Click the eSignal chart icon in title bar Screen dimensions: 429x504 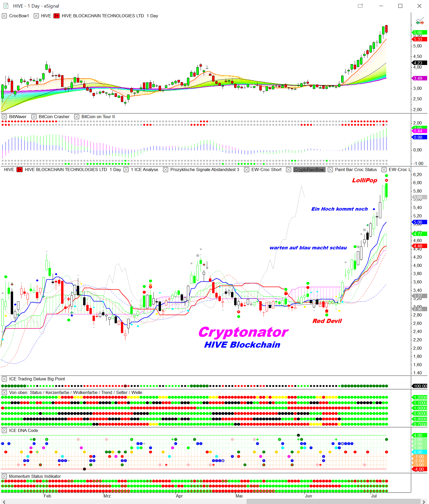(6, 6)
